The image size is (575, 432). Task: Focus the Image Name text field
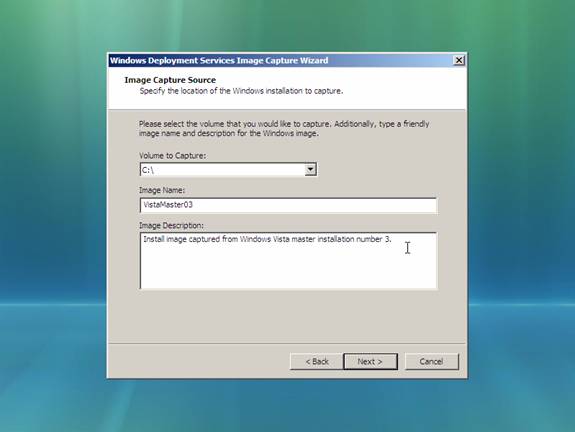(x=288, y=205)
